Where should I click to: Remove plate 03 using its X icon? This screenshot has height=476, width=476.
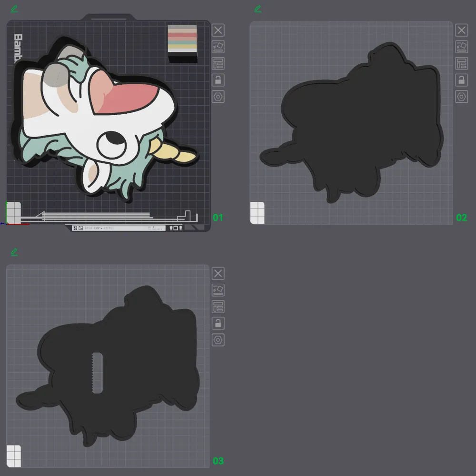(218, 274)
